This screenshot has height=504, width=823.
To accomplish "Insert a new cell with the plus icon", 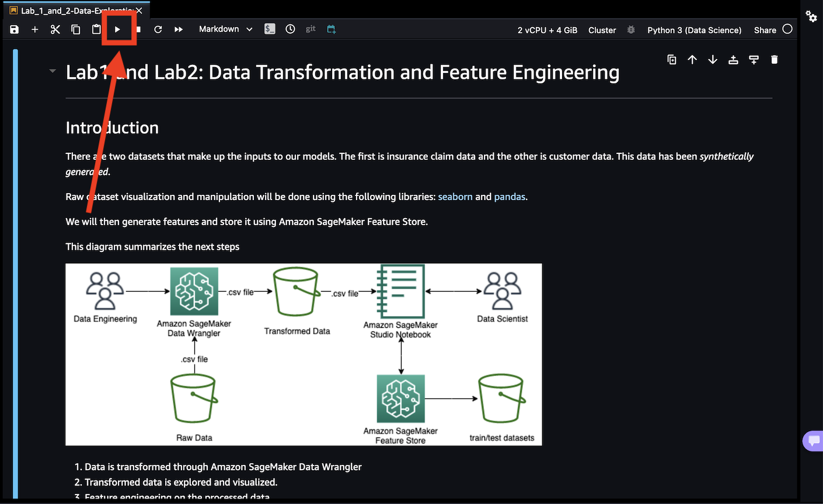I will [x=35, y=29].
